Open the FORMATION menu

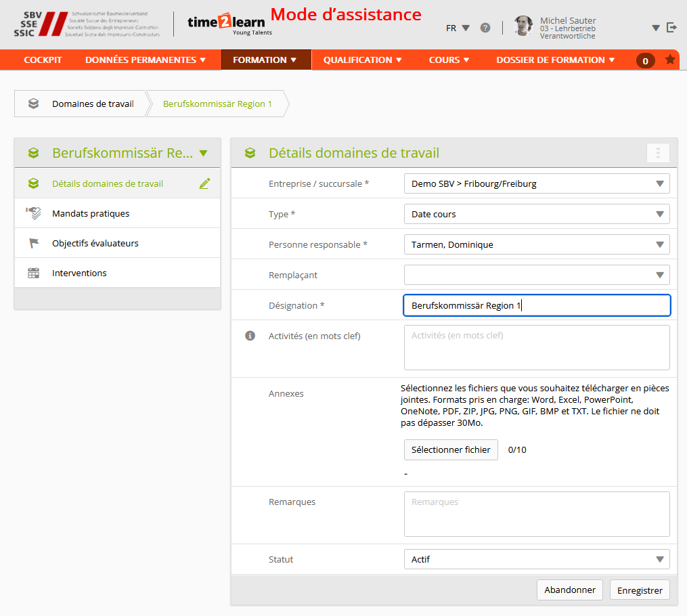265,60
